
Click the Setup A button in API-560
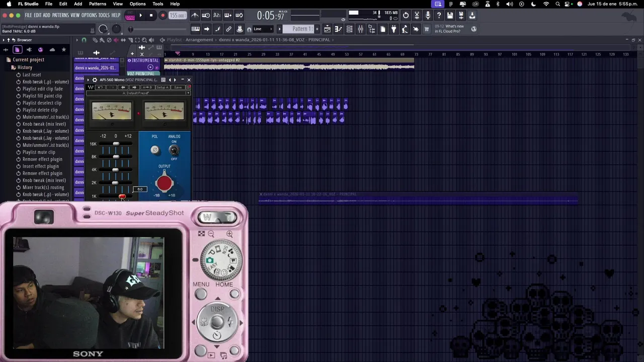[x=162, y=87]
